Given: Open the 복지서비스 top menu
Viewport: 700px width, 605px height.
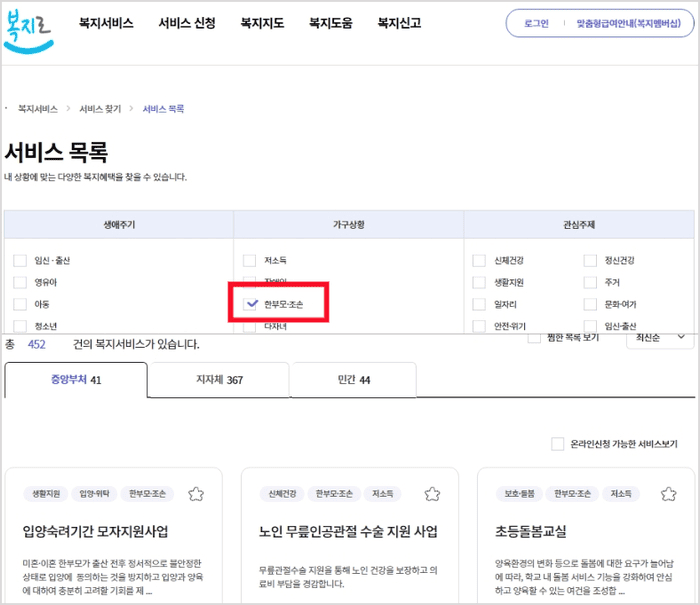Looking at the screenshot, I should 106,23.
